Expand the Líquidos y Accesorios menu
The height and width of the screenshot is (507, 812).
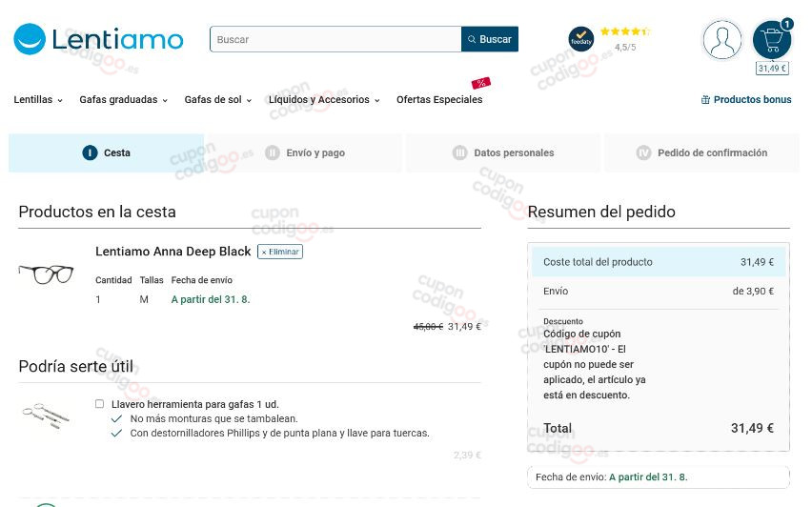[x=324, y=99]
